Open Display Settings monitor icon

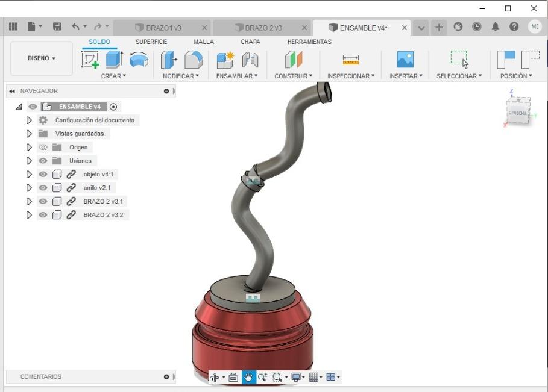tap(296, 377)
